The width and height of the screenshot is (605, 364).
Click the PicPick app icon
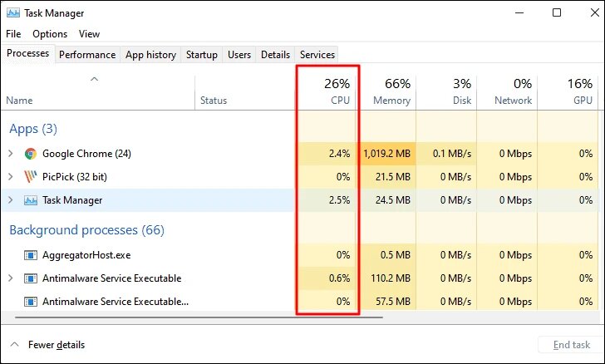pos(31,177)
